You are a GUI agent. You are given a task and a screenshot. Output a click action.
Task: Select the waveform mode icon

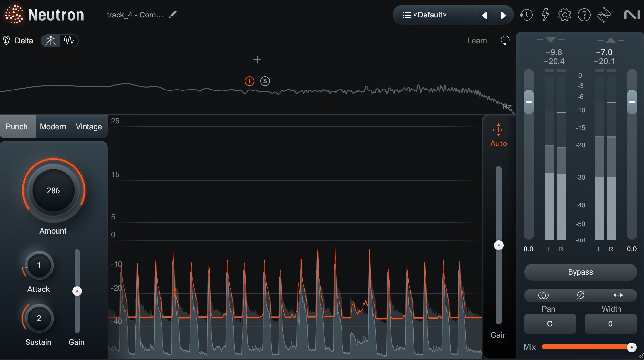point(69,40)
